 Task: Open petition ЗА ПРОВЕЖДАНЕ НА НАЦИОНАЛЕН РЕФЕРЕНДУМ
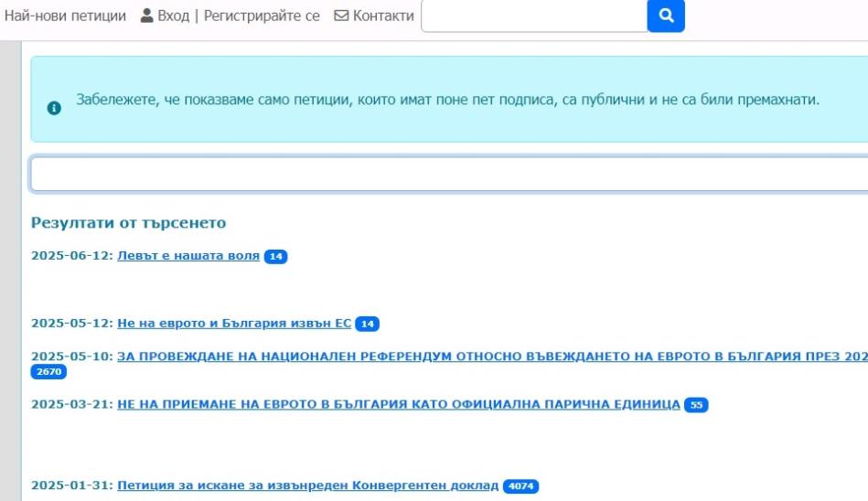click(x=492, y=357)
